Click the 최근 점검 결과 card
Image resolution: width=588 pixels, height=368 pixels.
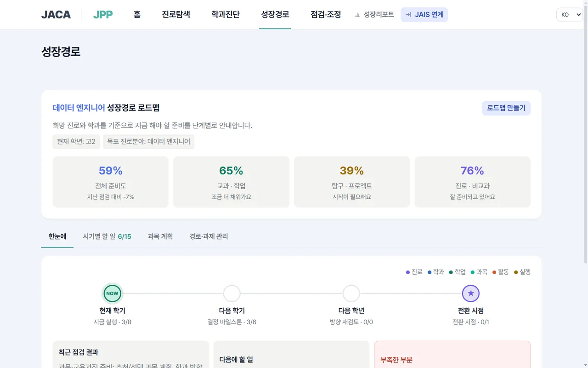point(131,354)
